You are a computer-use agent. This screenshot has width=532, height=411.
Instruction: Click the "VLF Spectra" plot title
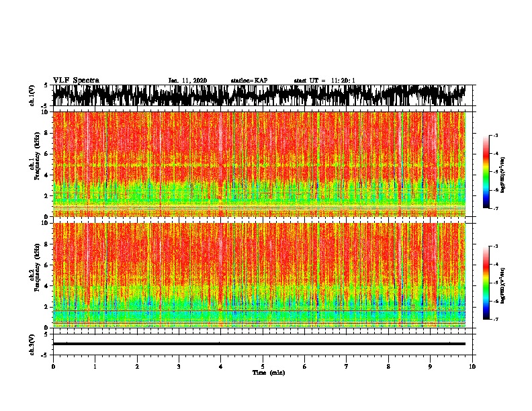point(76,81)
